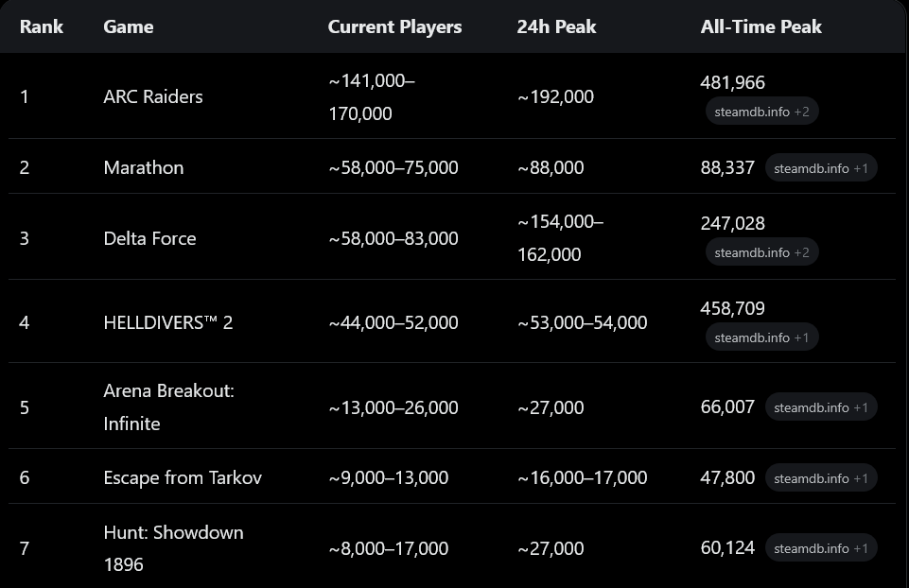
Task: Click the Game column header
Action: pyautogui.click(x=129, y=26)
